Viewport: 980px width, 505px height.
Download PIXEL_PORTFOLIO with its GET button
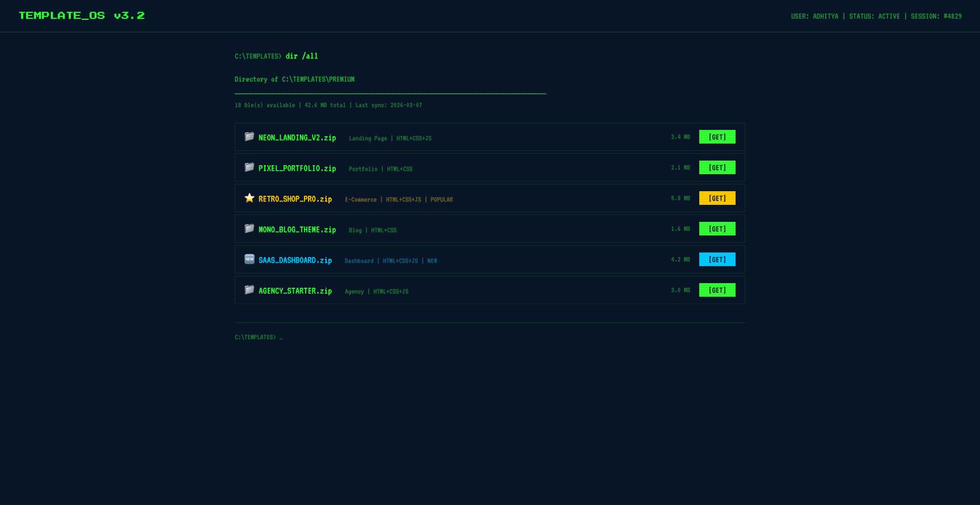click(x=717, y=168)
